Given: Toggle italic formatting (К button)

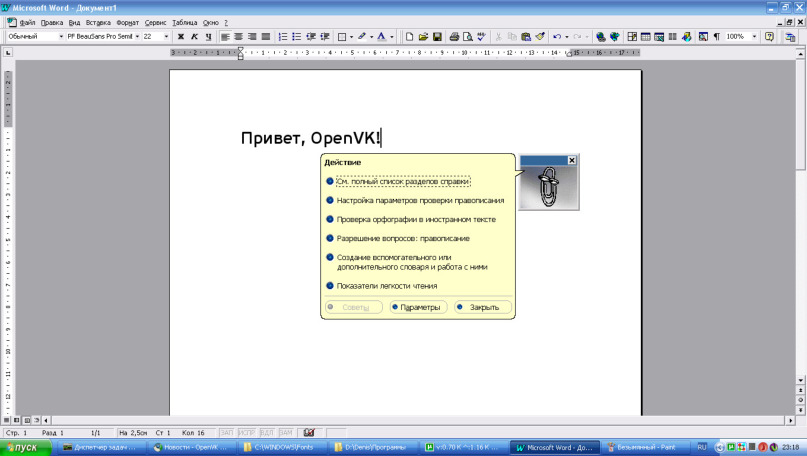Looking at the screenshot, I should coord(195,37).
